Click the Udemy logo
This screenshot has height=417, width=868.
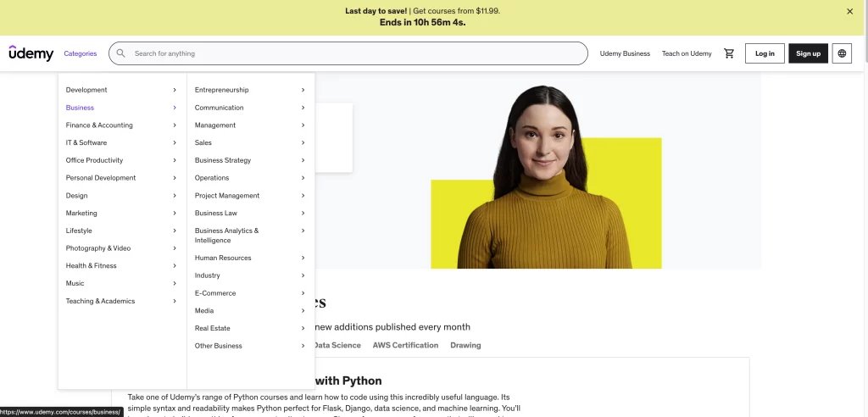31,53
